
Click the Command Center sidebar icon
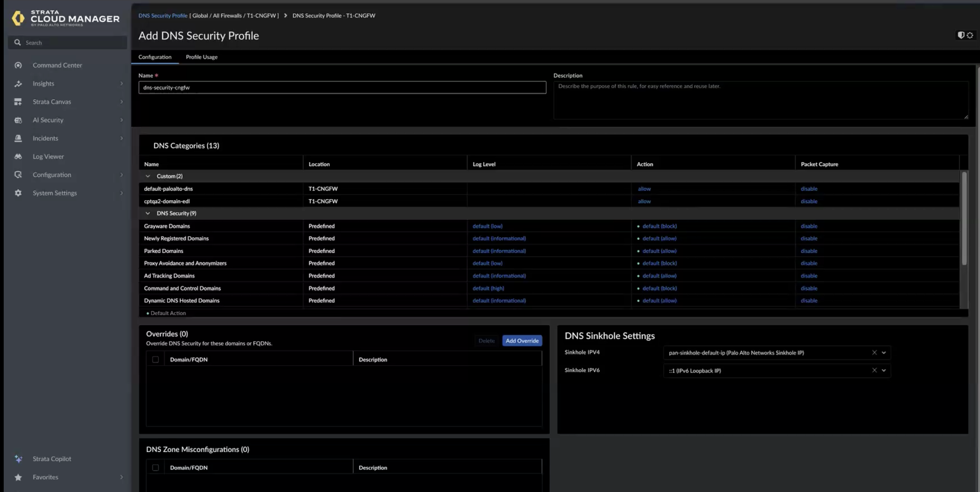coord(18,65)
